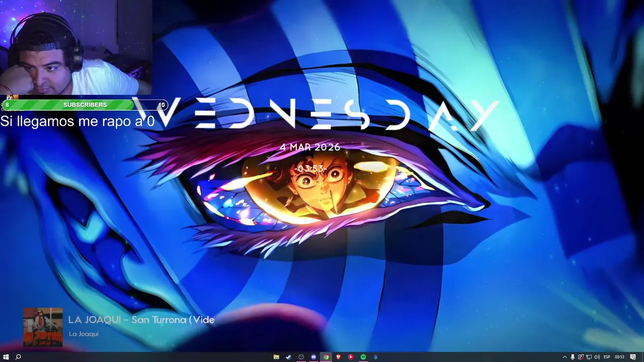Open the red play-button app in taskbar
Screen dimensions: 644x362
click(x=351, y=357)
